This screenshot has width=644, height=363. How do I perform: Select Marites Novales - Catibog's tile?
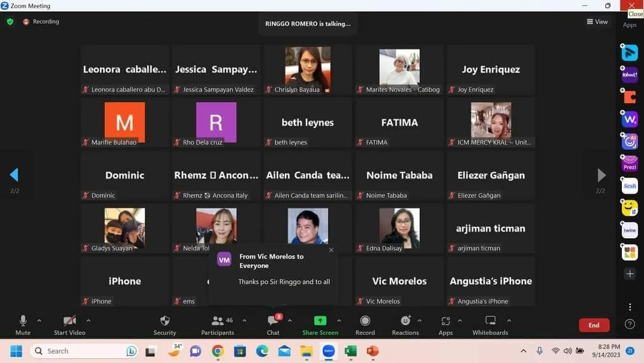(x=399, y=70)
